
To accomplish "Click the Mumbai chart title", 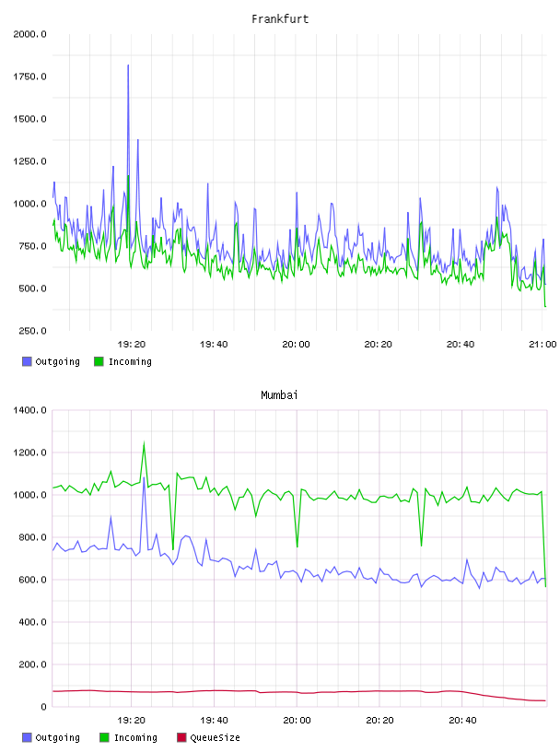I will [279, 395].
